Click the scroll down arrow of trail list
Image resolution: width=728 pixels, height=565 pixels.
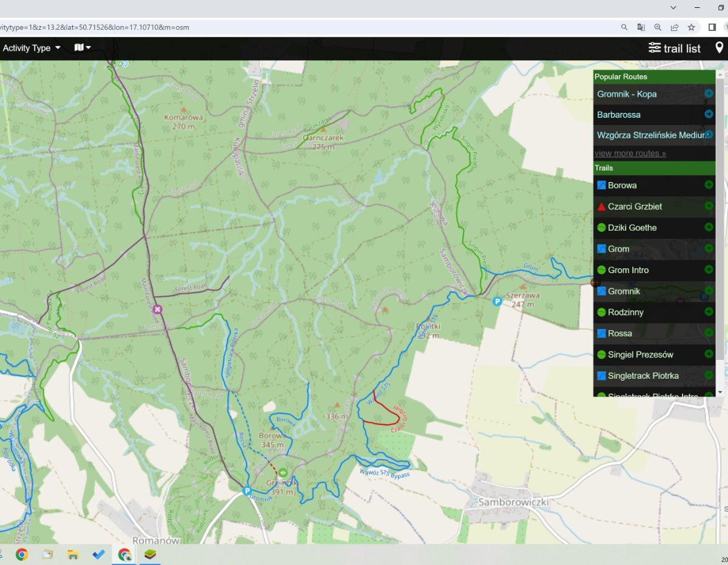720,392
